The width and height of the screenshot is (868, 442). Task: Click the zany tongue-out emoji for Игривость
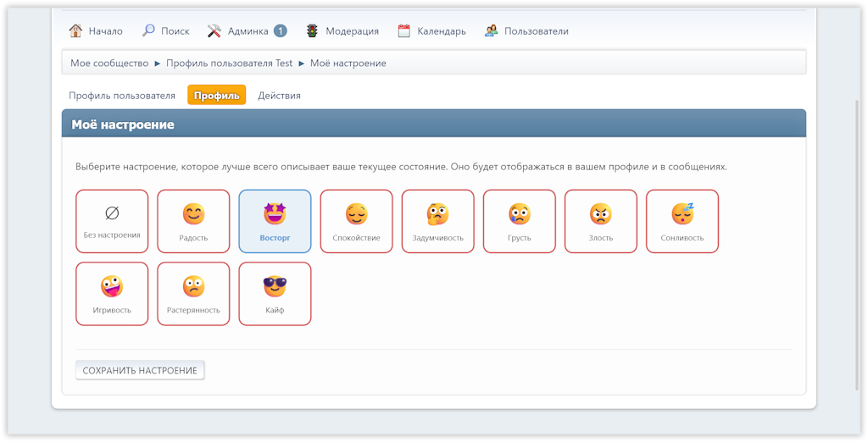(x=112, y=286)
